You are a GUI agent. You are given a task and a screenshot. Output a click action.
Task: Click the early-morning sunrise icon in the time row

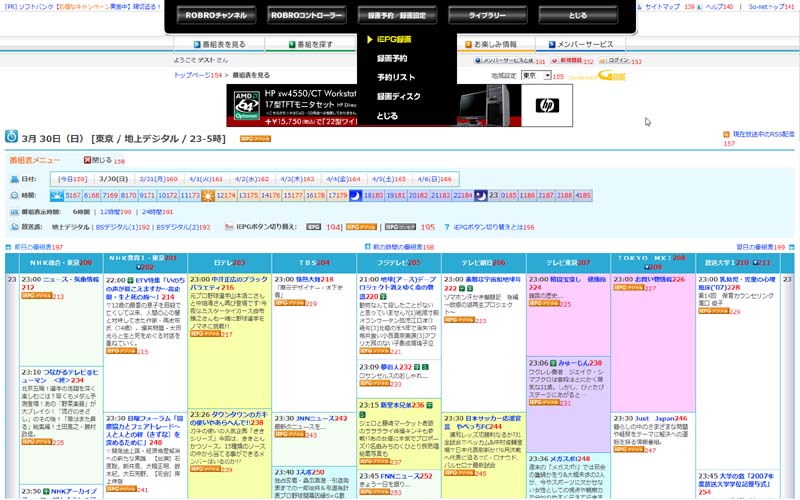point(57,195)
